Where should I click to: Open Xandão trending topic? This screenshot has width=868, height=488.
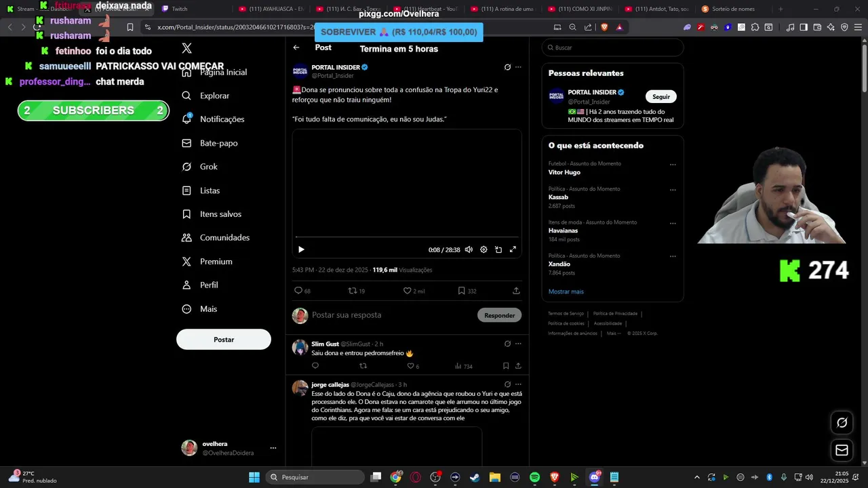click(x=559, y=264)
